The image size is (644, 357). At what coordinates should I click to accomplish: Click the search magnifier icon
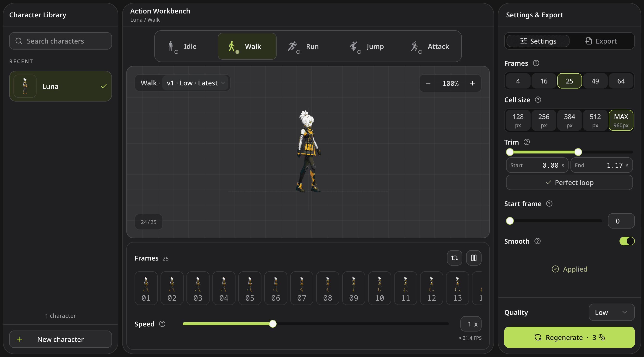(19, 41)
